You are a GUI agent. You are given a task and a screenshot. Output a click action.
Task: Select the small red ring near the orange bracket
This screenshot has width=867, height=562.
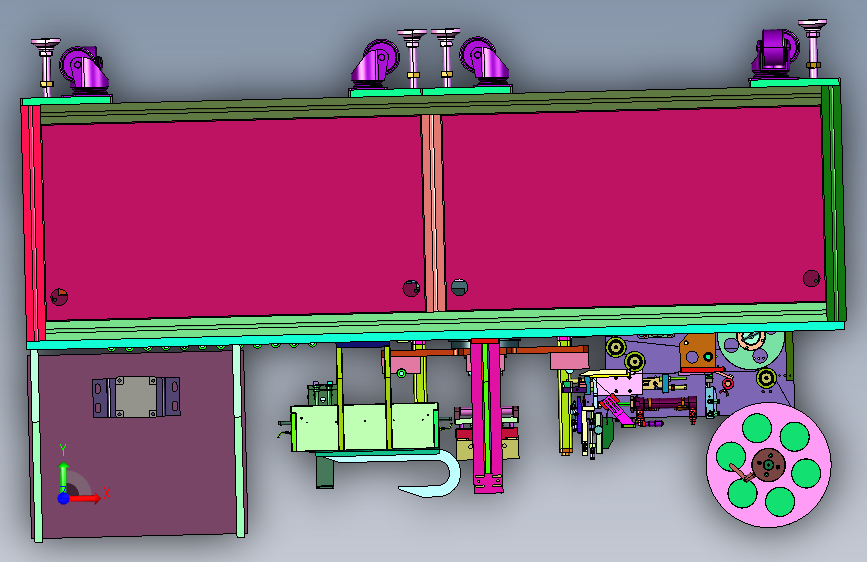pyautogui.click(x=728, y=383)
